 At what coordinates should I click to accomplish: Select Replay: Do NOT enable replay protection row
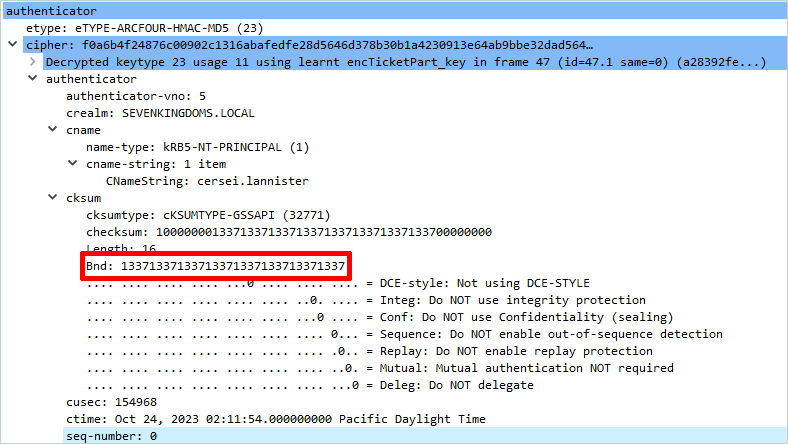(370, 351)
